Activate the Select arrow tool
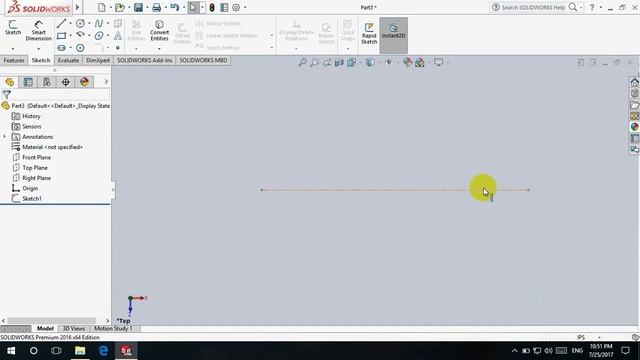 tap(193, 7)
